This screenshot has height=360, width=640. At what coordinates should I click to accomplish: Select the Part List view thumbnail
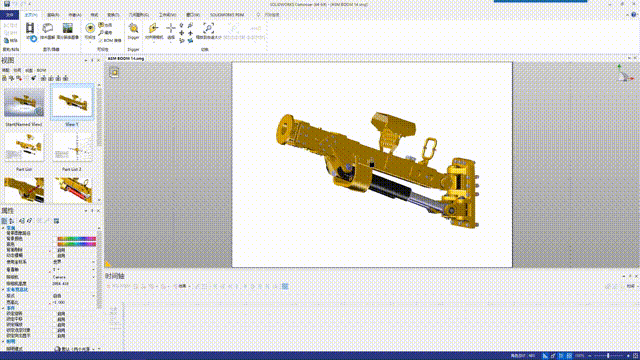(24, 147)
